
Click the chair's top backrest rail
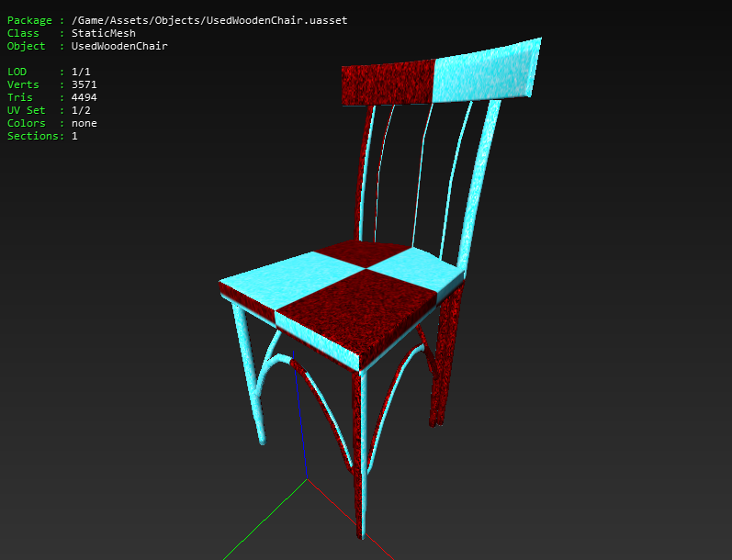click(441, 73)
